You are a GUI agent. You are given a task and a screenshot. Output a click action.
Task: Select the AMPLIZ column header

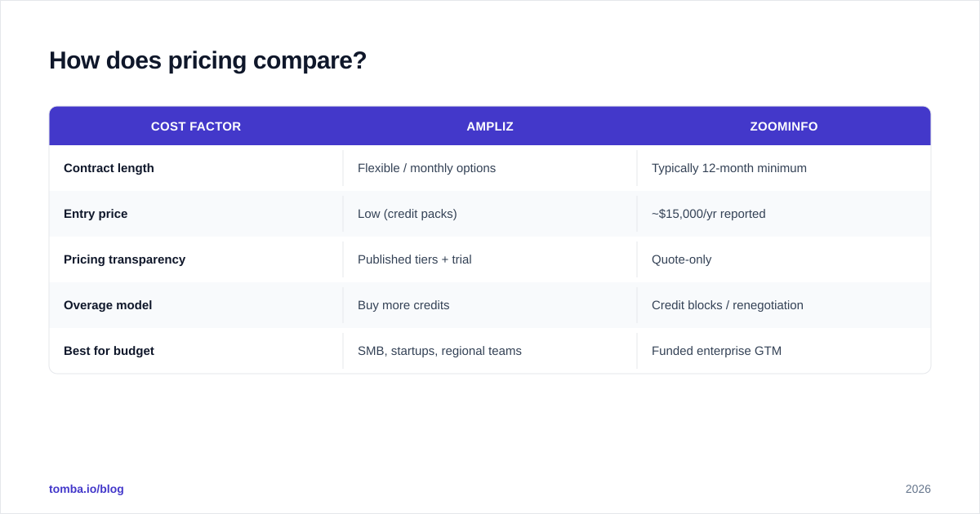[x=490, y=126]
